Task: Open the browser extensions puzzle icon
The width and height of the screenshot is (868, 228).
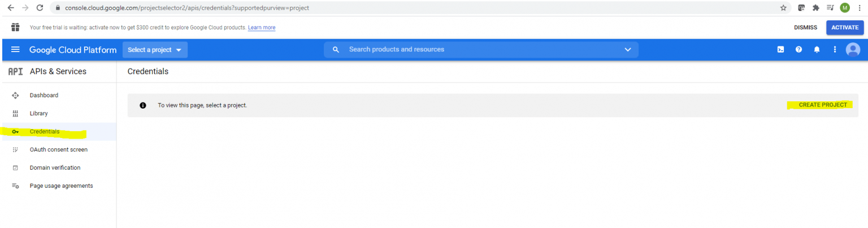Action: point(816,8)
